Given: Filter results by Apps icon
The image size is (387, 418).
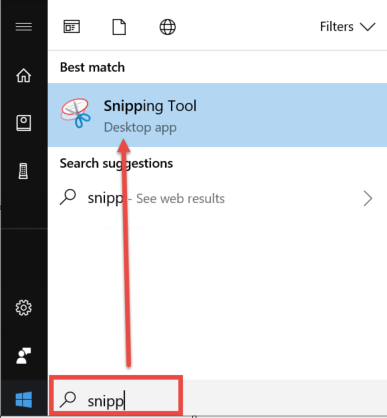Looking at the screenshot, I should coord(72,27).
